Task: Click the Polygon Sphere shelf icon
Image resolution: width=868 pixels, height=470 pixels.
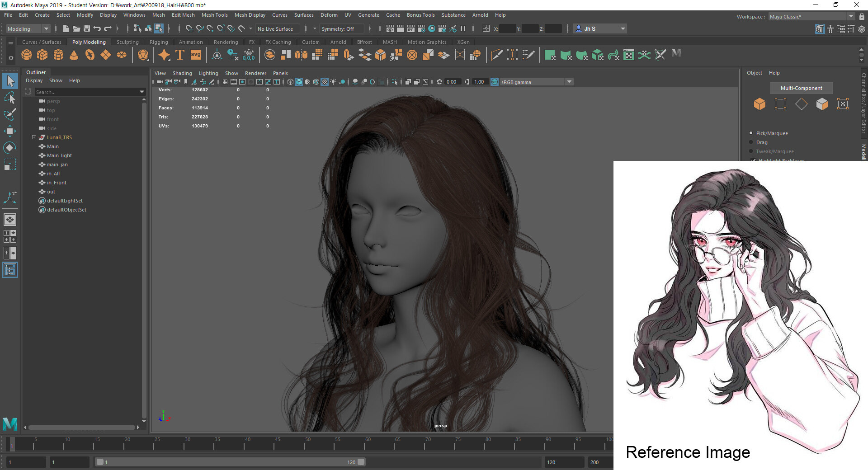Action: coord(27,55)
